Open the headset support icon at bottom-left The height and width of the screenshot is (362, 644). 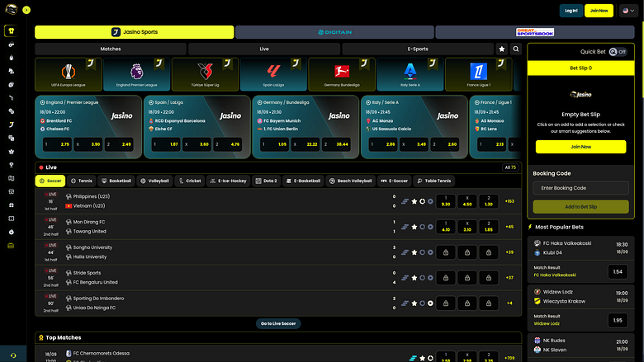13,355
